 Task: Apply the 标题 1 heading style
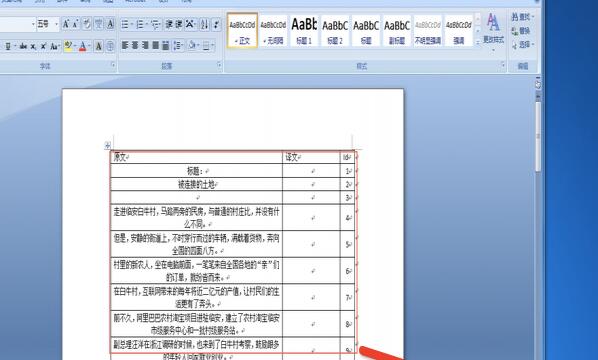[304, 31]
